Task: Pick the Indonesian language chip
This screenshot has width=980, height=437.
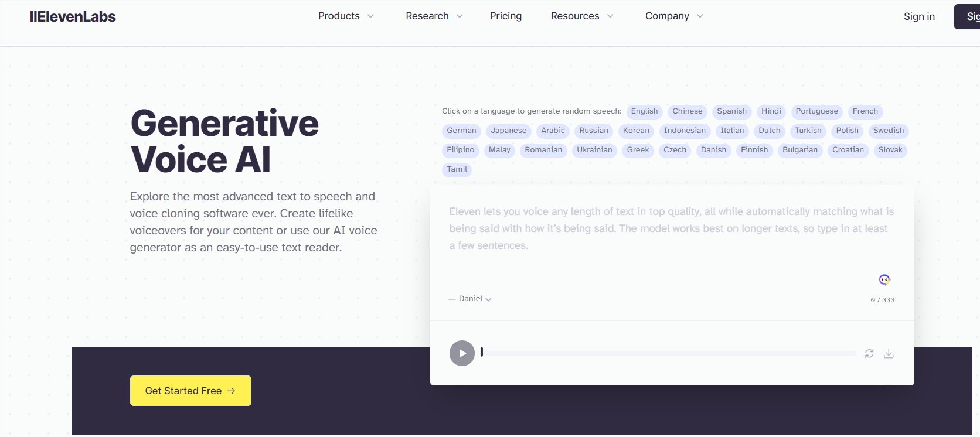Action: point(685,131)
